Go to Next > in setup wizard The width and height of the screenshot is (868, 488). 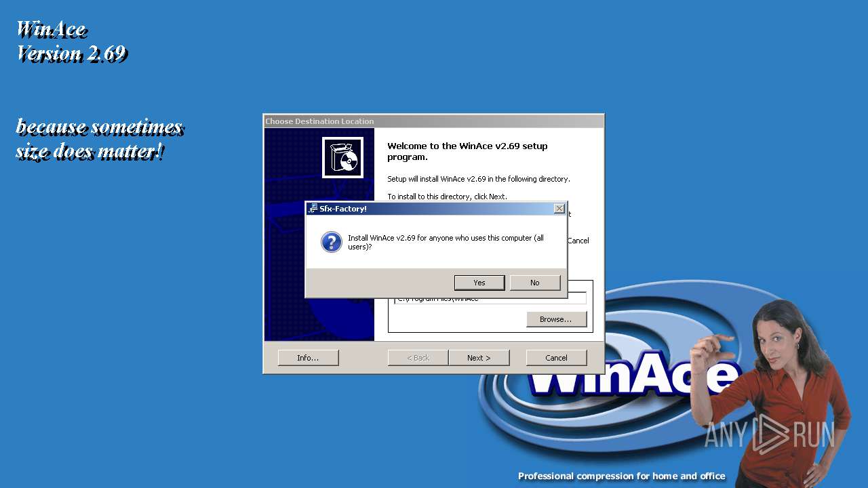coord(479,358)
